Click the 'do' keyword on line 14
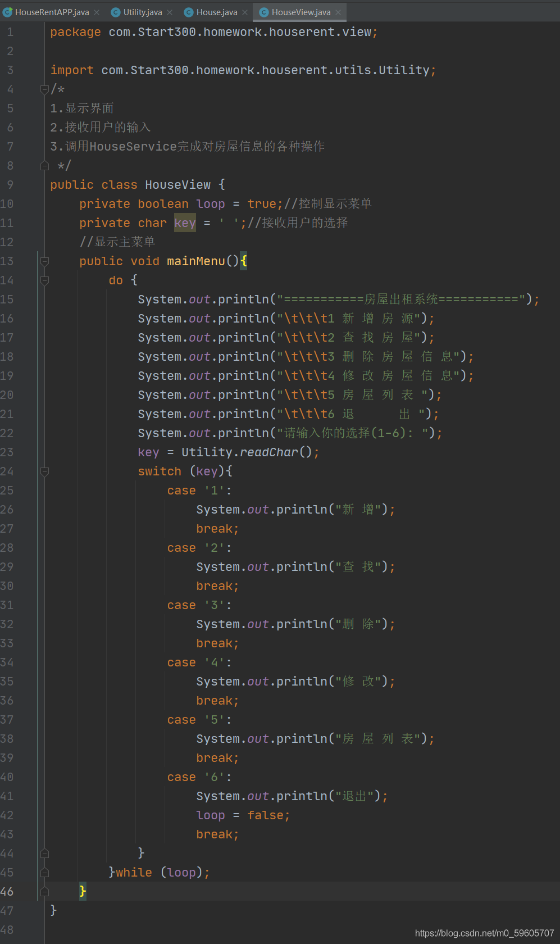560x944 pixels. point(116,280)
